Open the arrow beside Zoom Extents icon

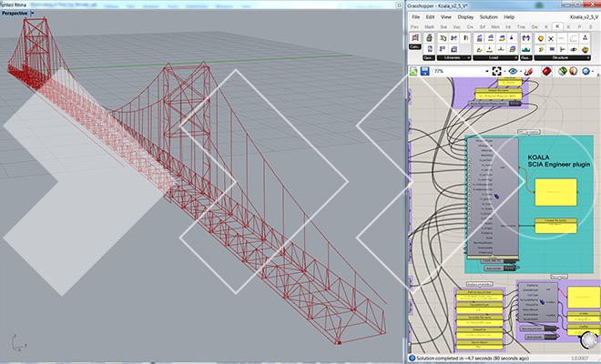point(504,72)
